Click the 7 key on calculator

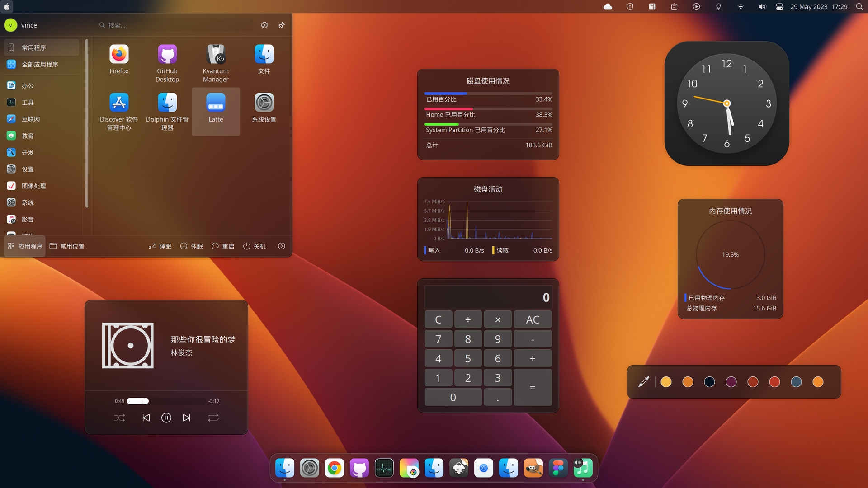tap(438, 339)
